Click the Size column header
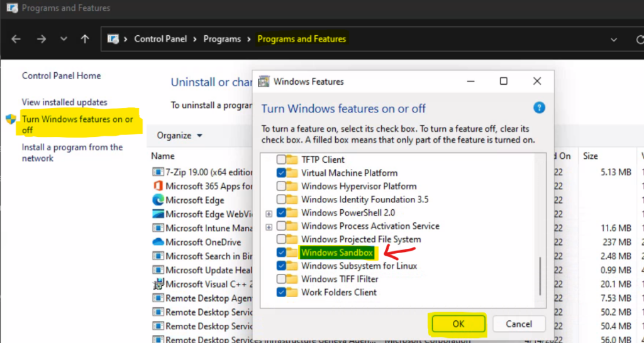The image size is (644, 343). (590, 156)
